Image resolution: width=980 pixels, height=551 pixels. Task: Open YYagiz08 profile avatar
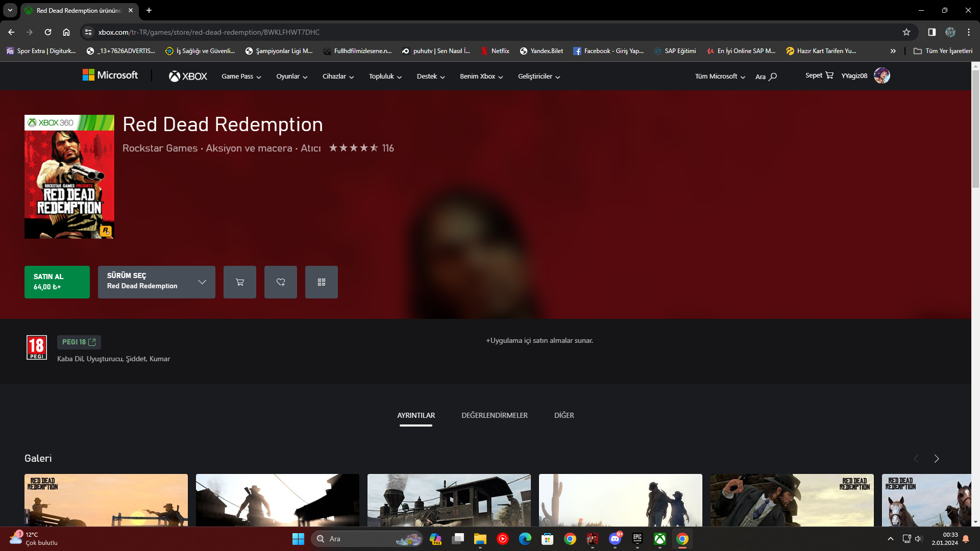(x=881, y=76)
